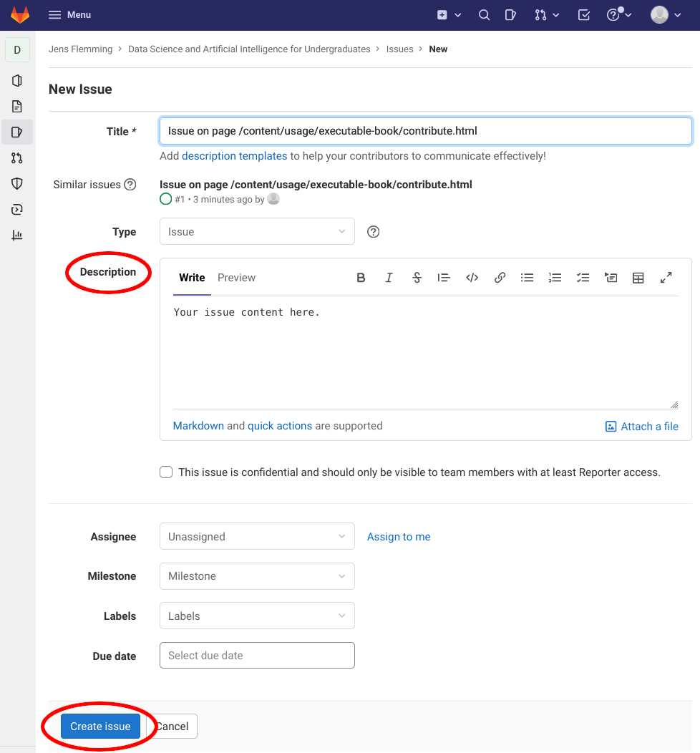The height and width of the screenshot is (753, 700).
Task: Open the search from the navigation bar
Action: 484,14
